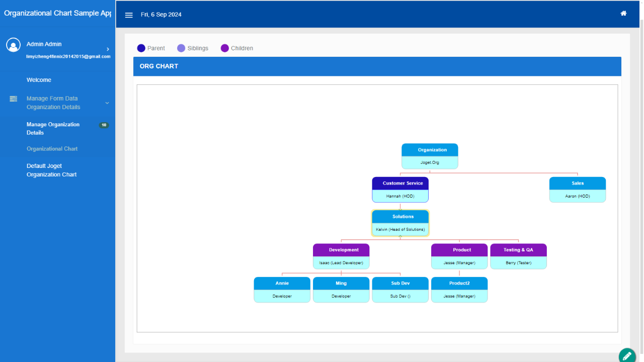Click the up arrow below Solutions node
Screen dimensions: 644x362
(x=400, y=236)
